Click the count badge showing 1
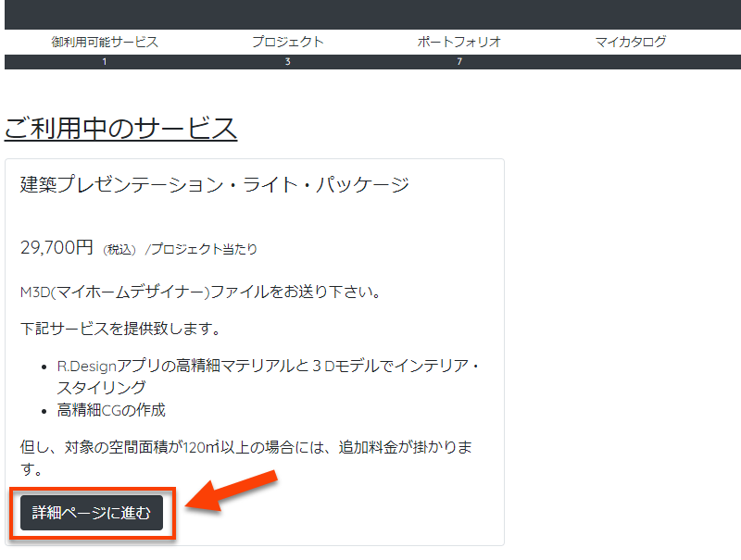This screenshot has width=741, height=560. pos(105,62)
